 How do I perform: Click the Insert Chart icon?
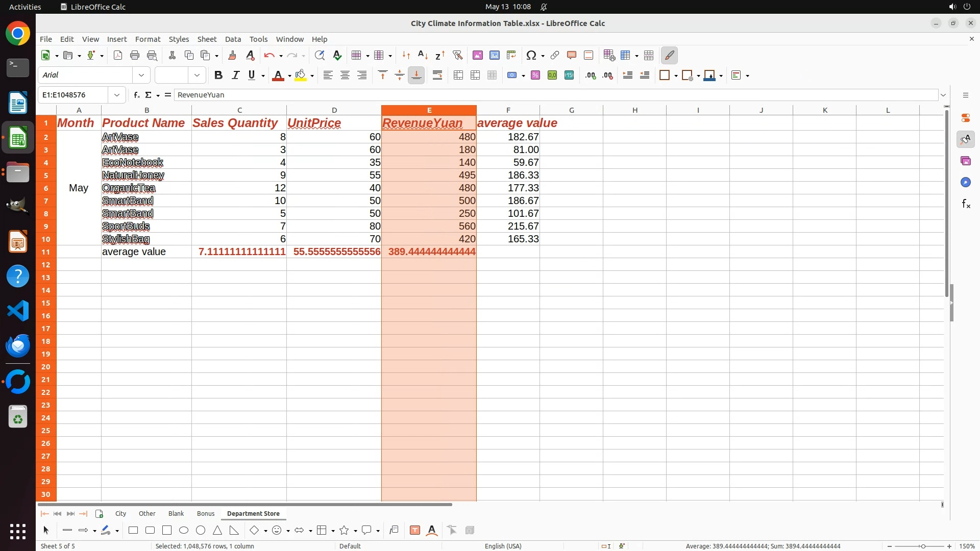coord(494,55)
